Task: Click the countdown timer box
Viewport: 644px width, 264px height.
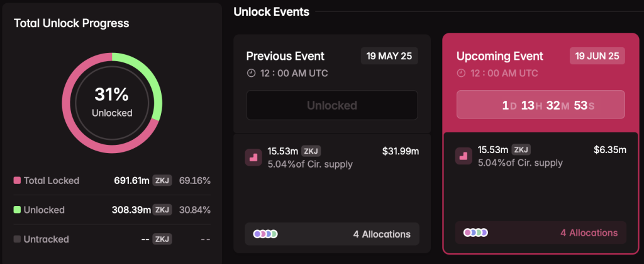Action: point(541,105)
